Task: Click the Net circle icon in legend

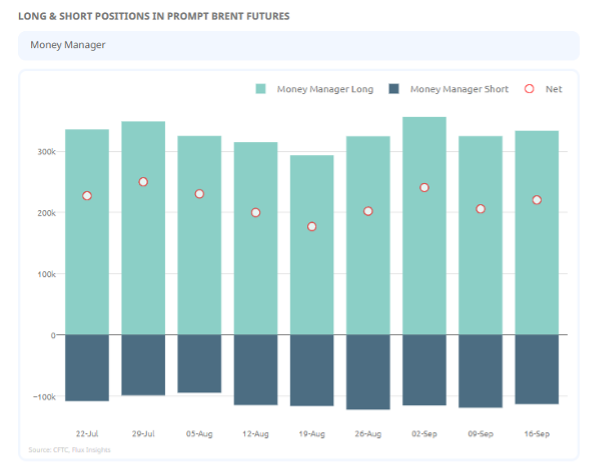Action: [529, 89]
